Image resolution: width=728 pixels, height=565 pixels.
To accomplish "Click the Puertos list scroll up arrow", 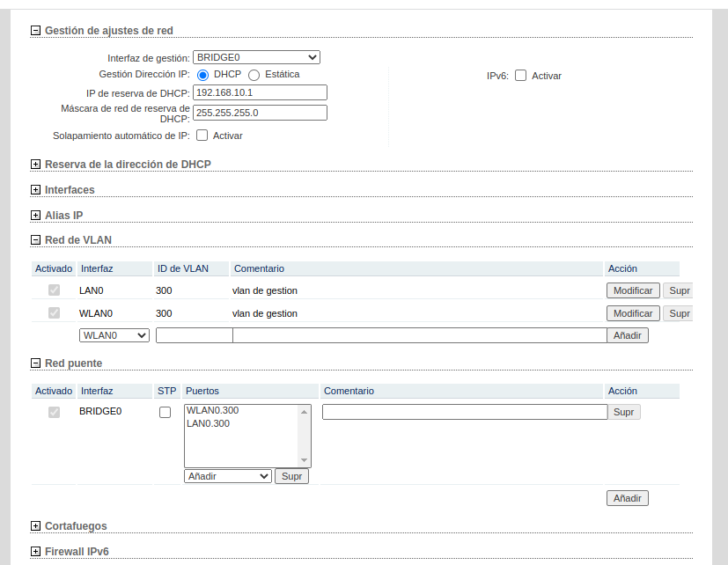I will click(x=304, y=412).
